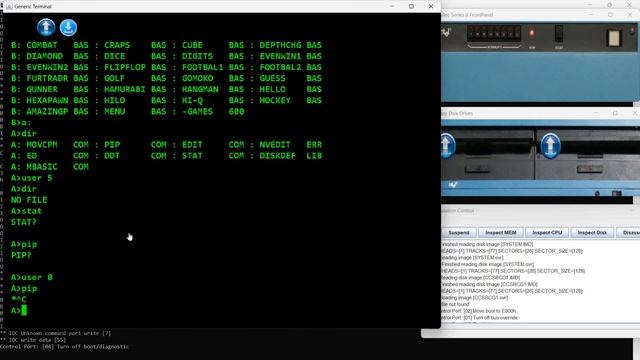Click 'A>user 0' command line
640x360 pixels.
(31, 278)
